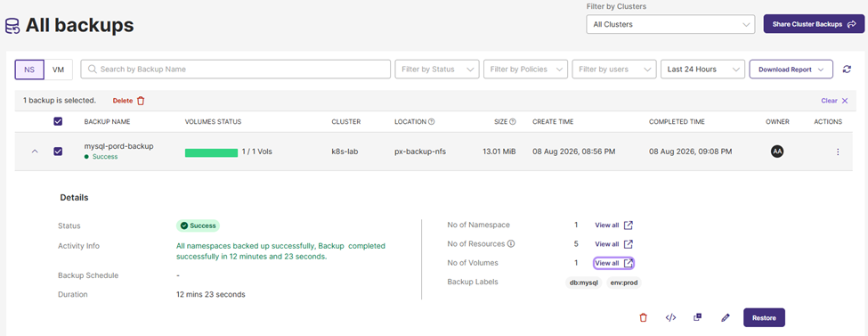
Task: Switch to the VM tab
Action: coord(58,70)
